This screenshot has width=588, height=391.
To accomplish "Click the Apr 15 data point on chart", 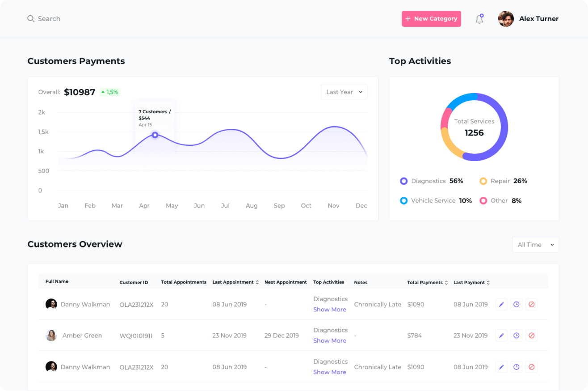I will click(x=155, y=135).
